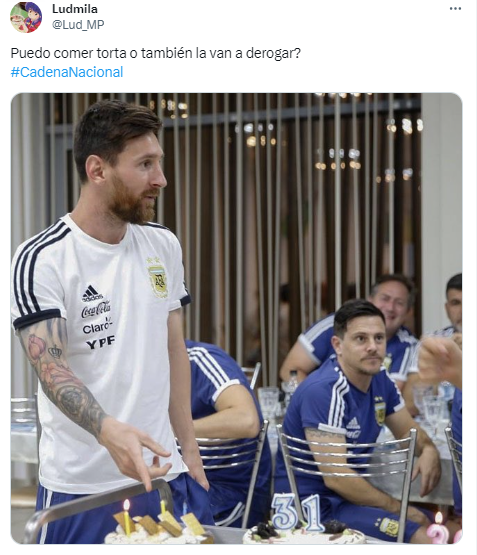Click the lit yellow candle on the left cake
The image size is (477, 555).
coord(126,517)
